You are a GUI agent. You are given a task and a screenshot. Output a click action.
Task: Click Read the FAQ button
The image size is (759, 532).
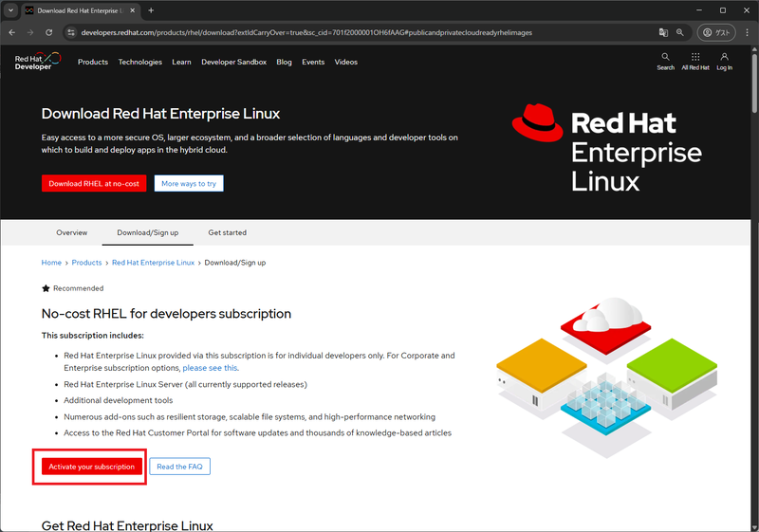point(179,467)
